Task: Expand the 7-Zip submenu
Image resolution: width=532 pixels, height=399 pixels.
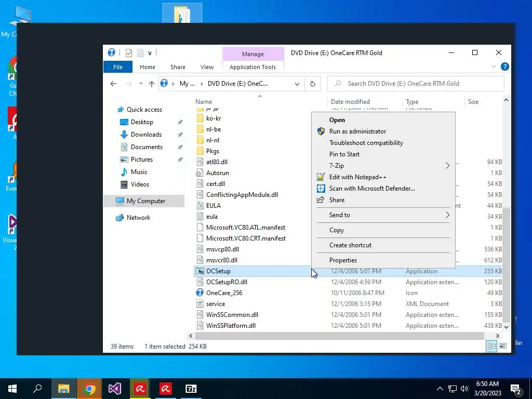Action: point(383,166)
